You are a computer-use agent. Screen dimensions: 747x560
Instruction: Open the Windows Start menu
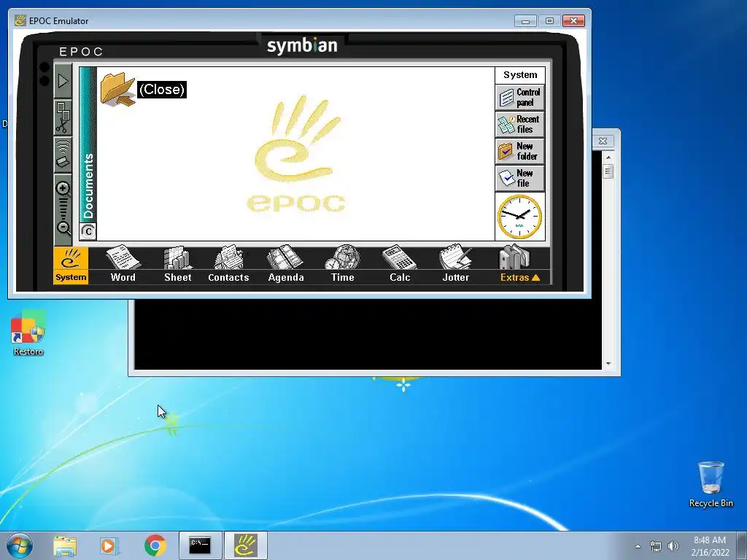[20, 545]
